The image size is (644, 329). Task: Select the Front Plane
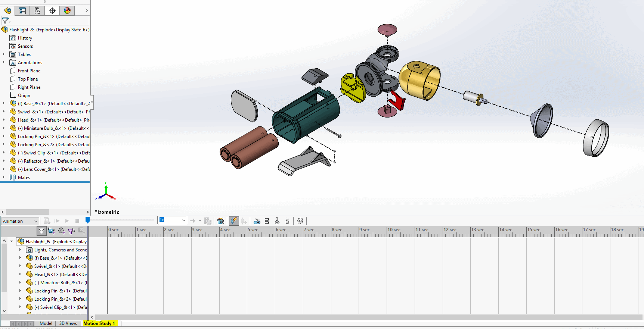pos(29,71)
